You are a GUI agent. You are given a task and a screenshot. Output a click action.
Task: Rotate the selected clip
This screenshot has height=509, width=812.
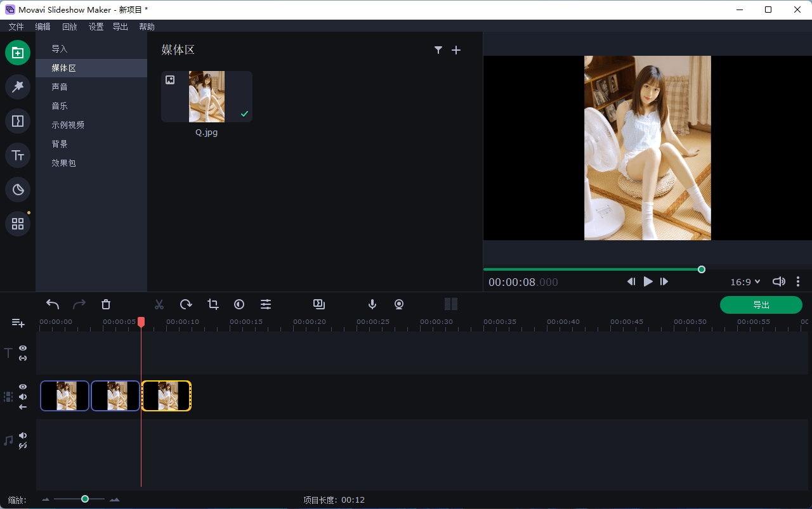pos(186,304)
